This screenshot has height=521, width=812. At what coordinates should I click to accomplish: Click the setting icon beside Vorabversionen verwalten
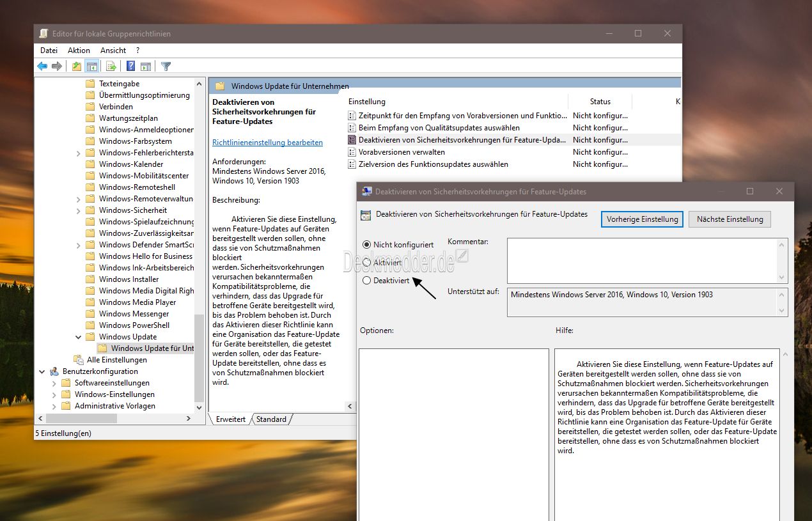click(352, 152)
